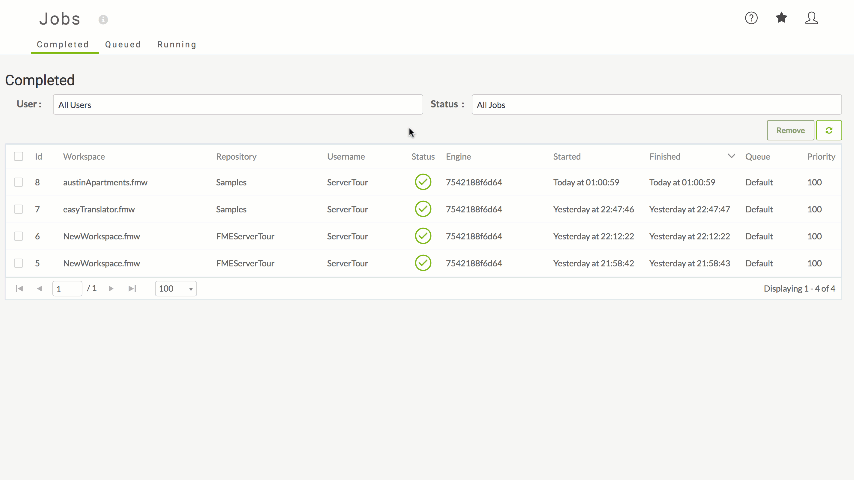Viewport: 854px width, 480px height.
Task: Click ServerTour username in job 8 row
Action: tap(347, 182)
